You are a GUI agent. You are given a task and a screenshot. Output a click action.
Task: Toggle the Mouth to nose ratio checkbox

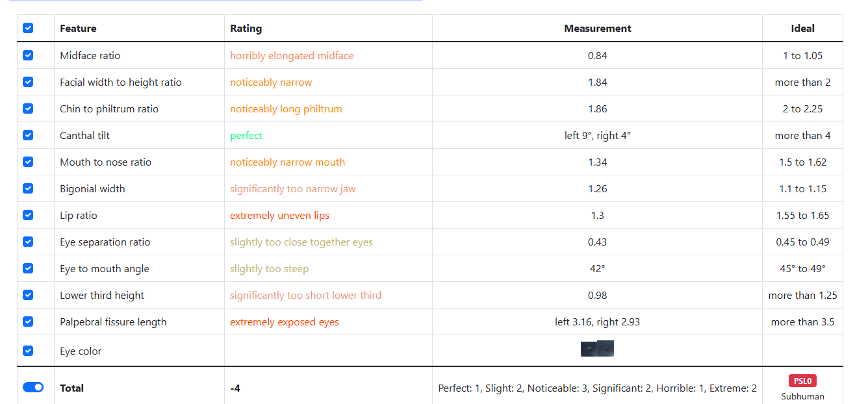[28, 162]
